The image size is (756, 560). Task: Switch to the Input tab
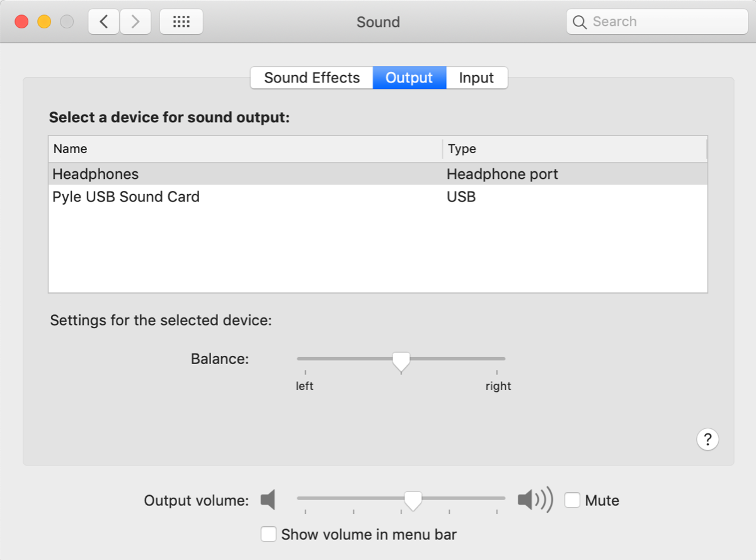coord(476,78)
